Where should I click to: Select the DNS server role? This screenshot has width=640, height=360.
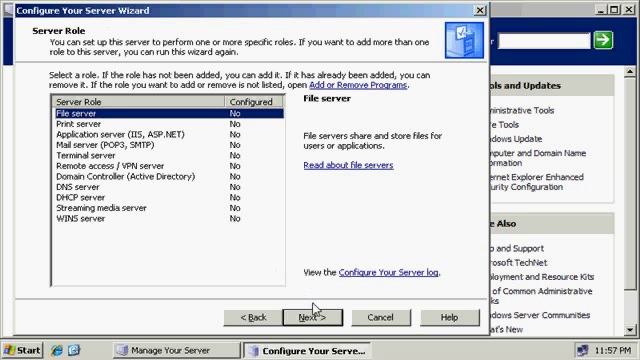click(x=169, y=187)
